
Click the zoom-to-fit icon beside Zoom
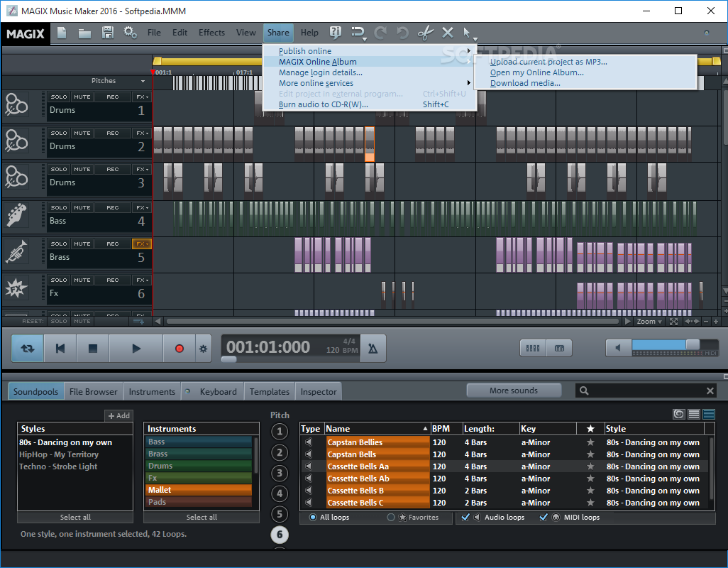673,322
